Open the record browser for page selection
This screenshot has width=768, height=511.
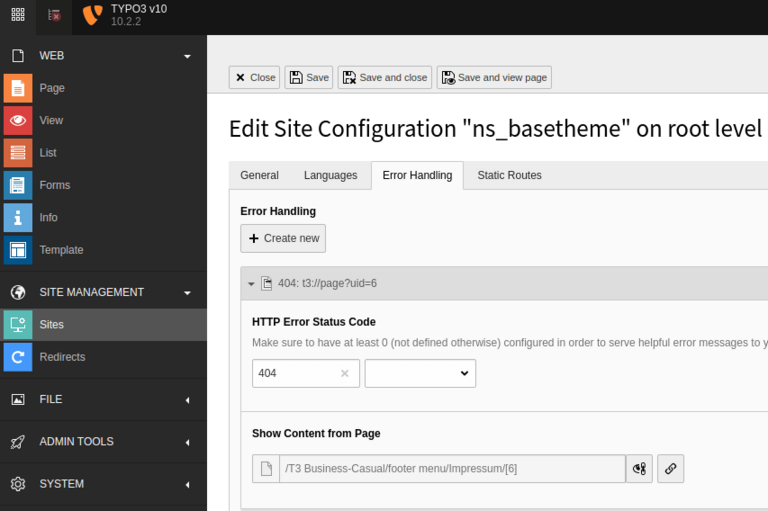coord(639,468)
